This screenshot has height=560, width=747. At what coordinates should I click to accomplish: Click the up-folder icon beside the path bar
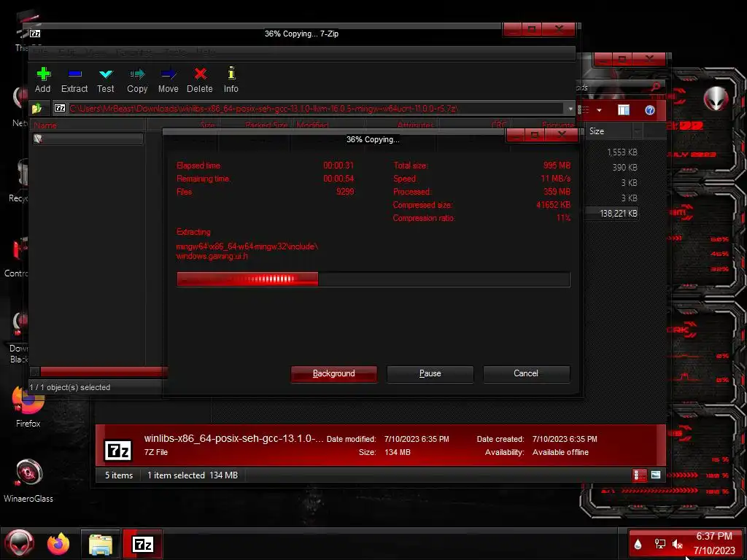(37, 109)
